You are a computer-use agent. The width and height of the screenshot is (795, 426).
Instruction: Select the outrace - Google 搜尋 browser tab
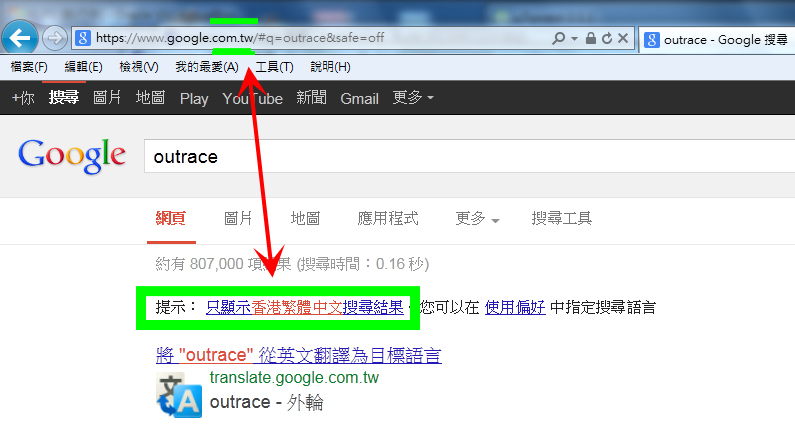(x=717, y=39)
